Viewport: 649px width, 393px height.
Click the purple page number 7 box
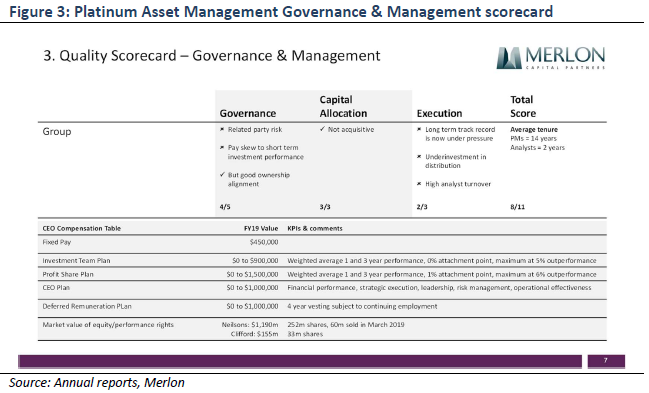pos(606,361)
